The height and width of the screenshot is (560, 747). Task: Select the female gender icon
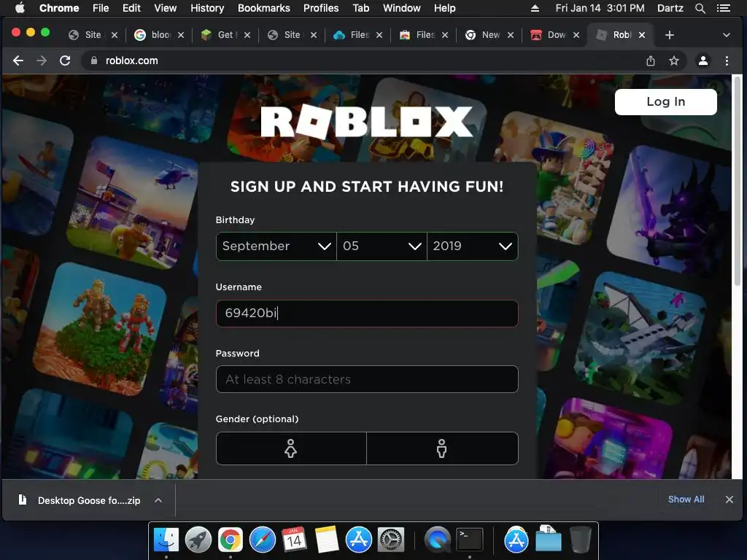(290, 448)
